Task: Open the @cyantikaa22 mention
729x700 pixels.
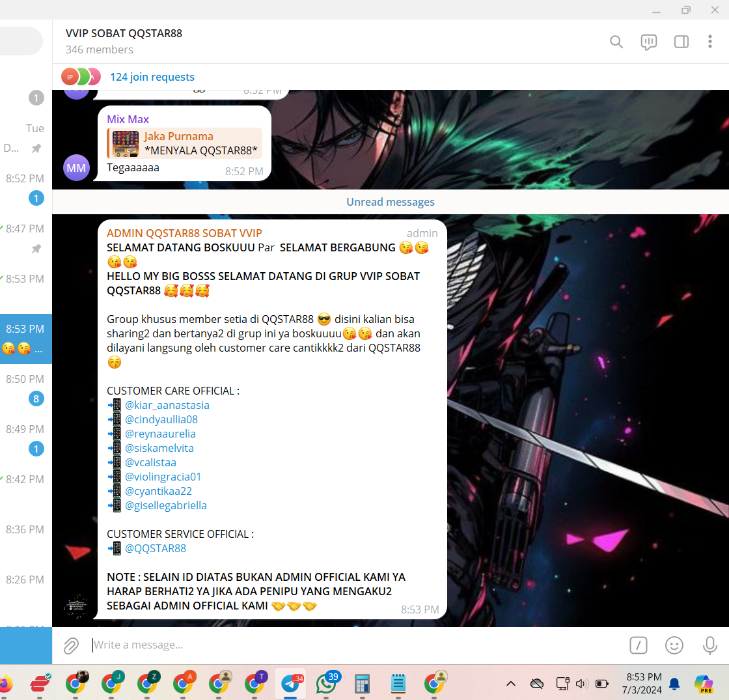Action: [158, 491]
